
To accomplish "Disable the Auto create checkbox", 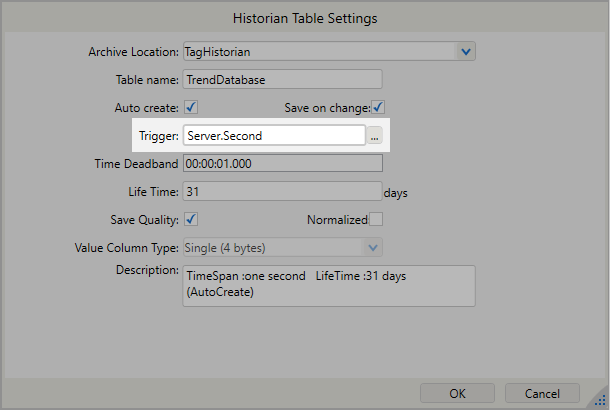I will (191, 107).
